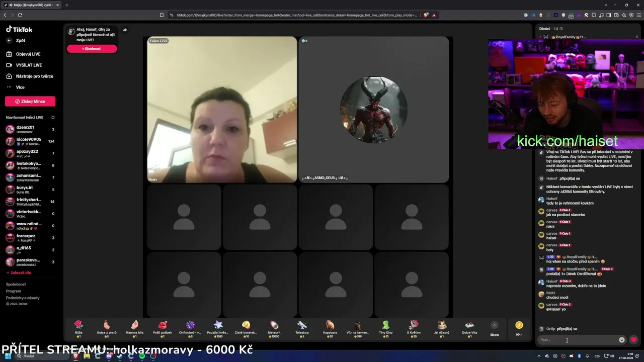Open trinitysheri recommended live creator

pyautogui.click(x=30, y=202)
